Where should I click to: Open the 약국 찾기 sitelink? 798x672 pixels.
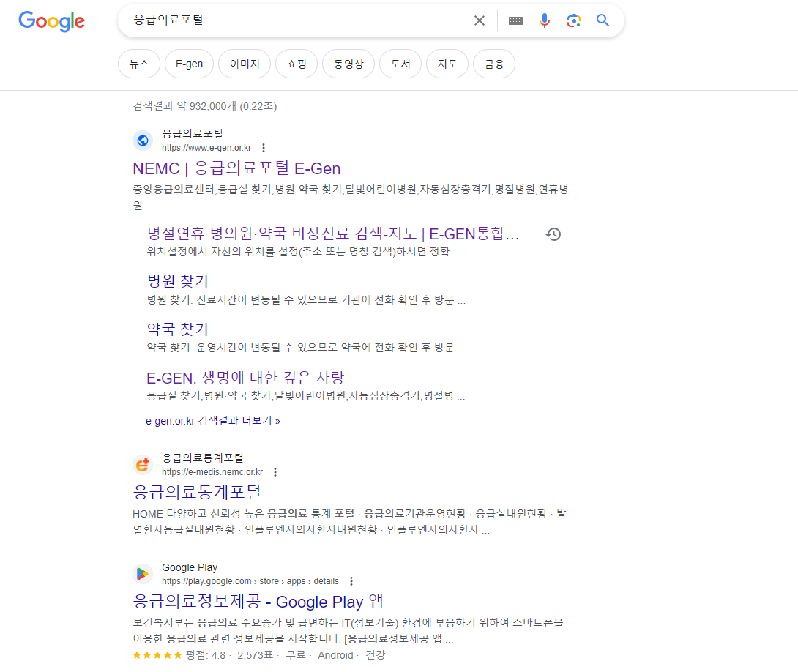click(178, 329)
